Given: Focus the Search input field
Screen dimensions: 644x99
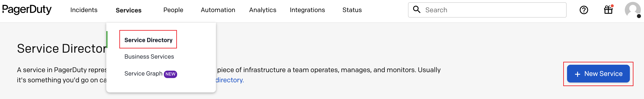Looking at the screenshot, I should (493, 10).
